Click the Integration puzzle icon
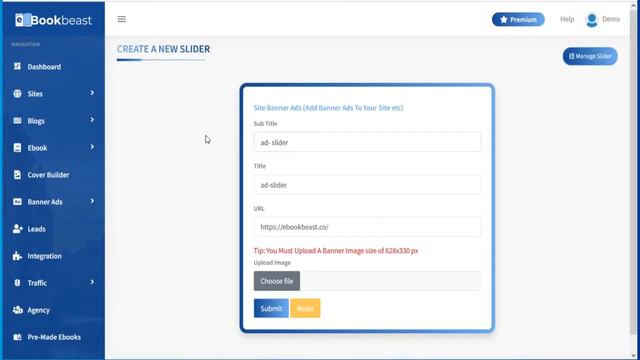Image resolution: width=640 pixels, height=360 pixels. [x=17, y=256]
